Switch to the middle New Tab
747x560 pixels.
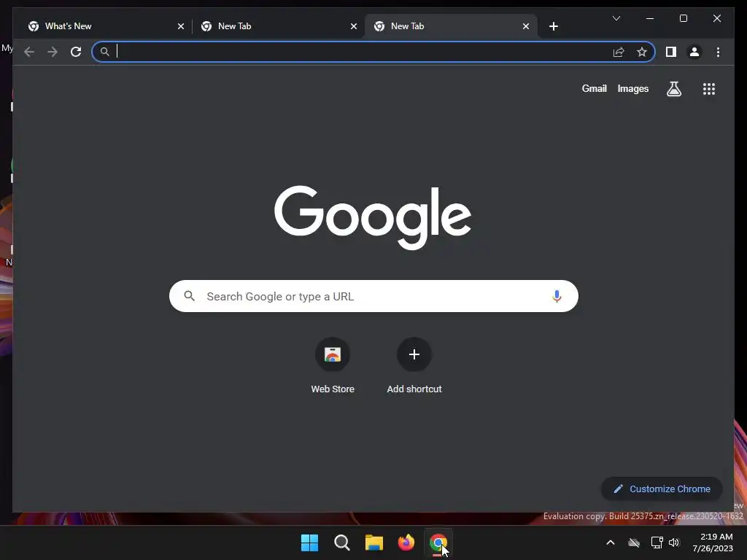278,26
